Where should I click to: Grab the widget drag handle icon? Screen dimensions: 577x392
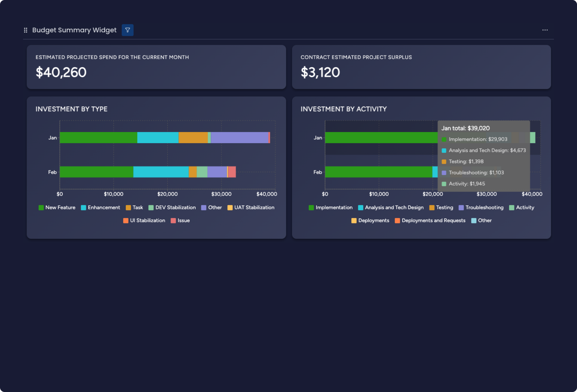click(26, 30)
